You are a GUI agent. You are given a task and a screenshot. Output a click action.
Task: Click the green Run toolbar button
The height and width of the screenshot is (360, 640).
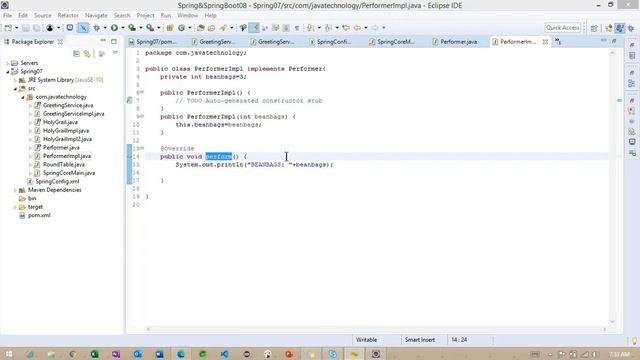[114, 28]
